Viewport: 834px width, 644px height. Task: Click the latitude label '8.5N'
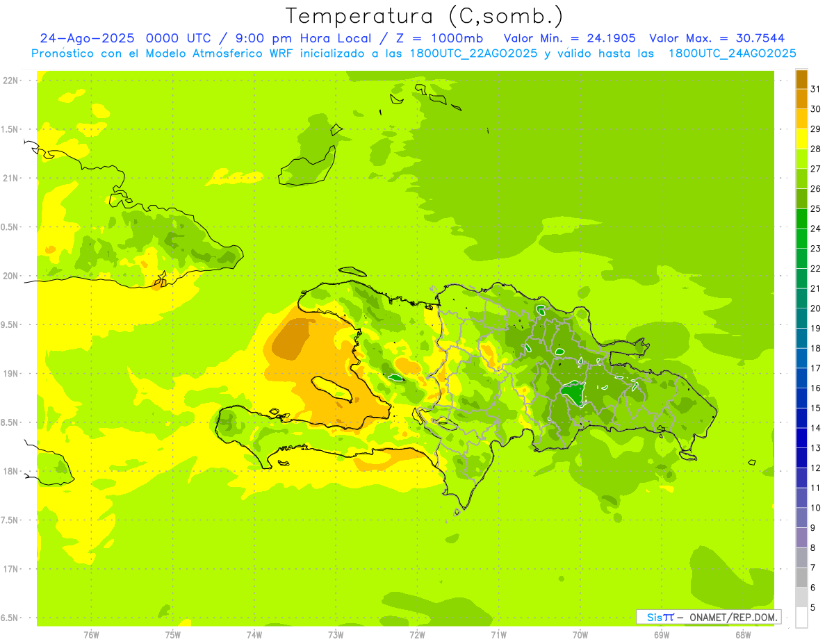(10, 422)
